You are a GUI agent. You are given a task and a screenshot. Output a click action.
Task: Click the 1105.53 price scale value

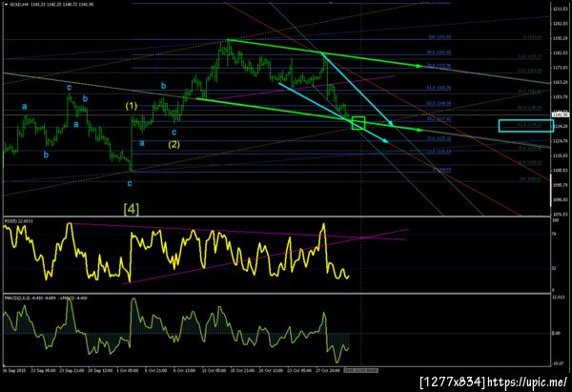(x=561, y=170)
